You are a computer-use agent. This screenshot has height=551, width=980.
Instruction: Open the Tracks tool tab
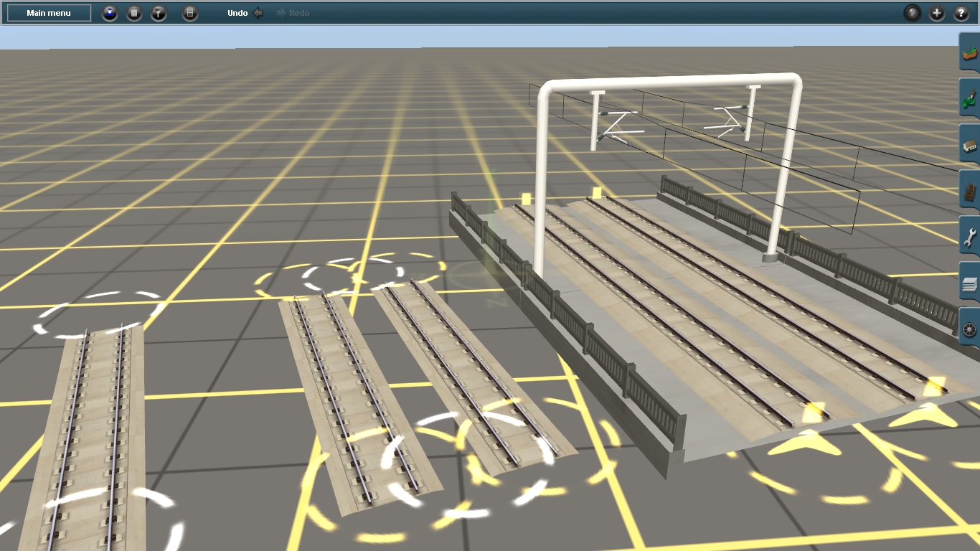click(969, 191)
